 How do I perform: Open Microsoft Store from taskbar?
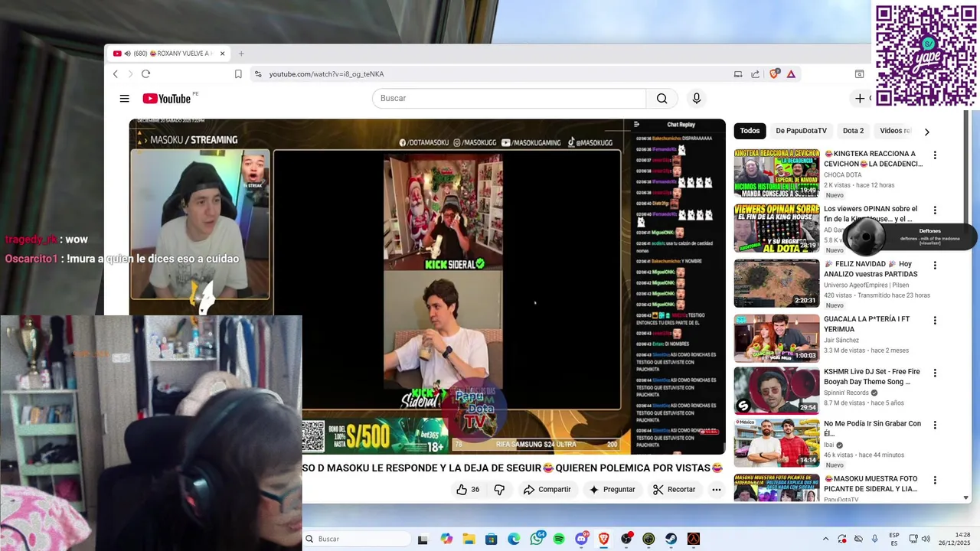(492, 539)
